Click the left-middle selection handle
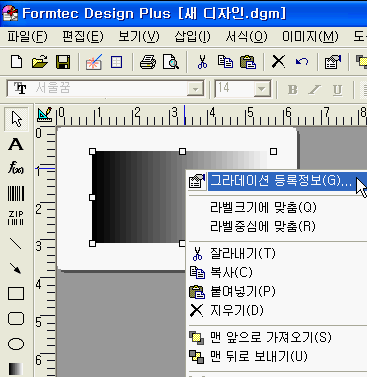This screenshot has height=377, width=367. click(x=92, y=197)
